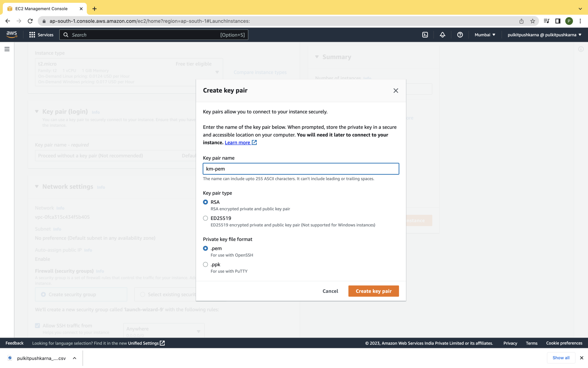588x368 pixels.
Task: Open the pulkitpushkarna account dropdown
Action: click(544, 35)
